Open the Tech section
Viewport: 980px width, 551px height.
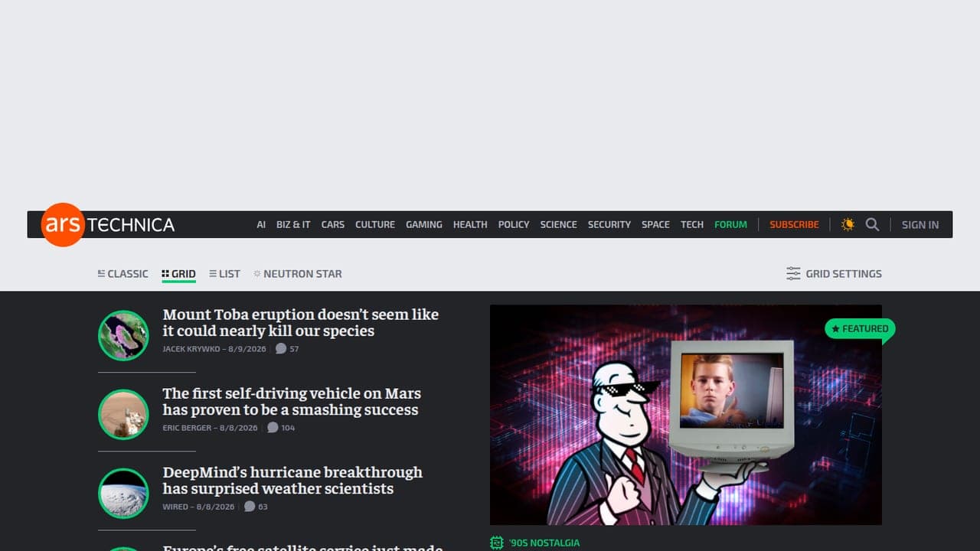pos(692,224)
